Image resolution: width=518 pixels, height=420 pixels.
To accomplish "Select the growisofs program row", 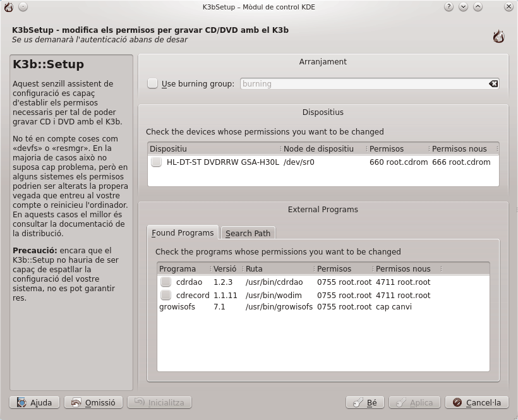I will point(178,307).
